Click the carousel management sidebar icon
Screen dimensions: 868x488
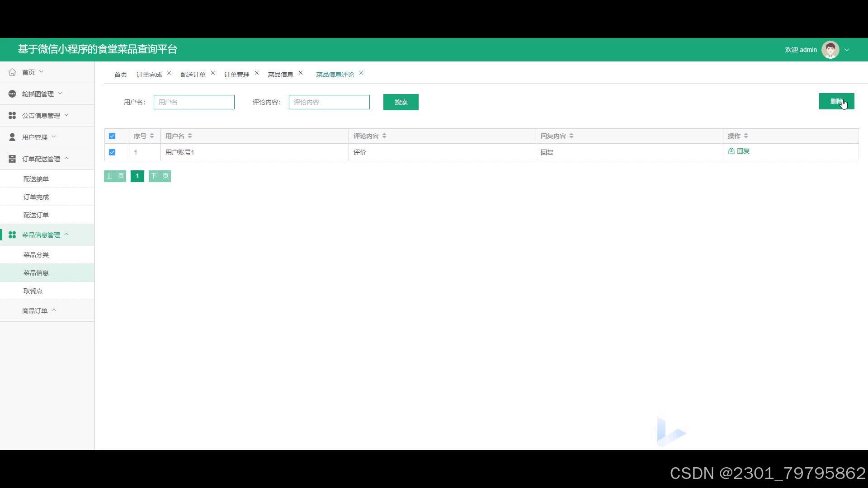pyautogui.click(x=12, y=94)
